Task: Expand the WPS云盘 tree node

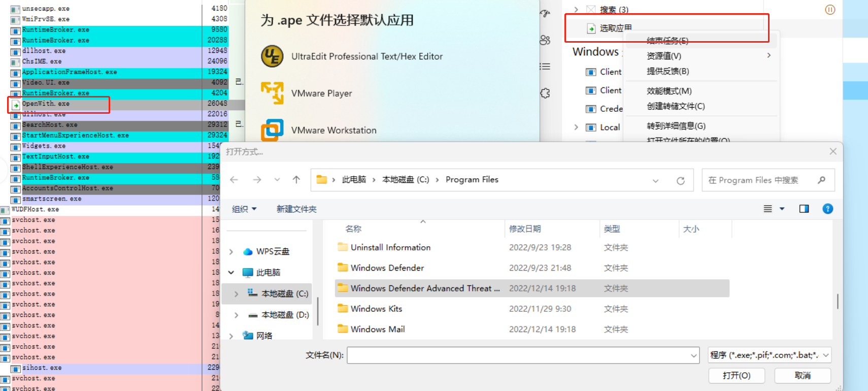Action: pos(231,252)
